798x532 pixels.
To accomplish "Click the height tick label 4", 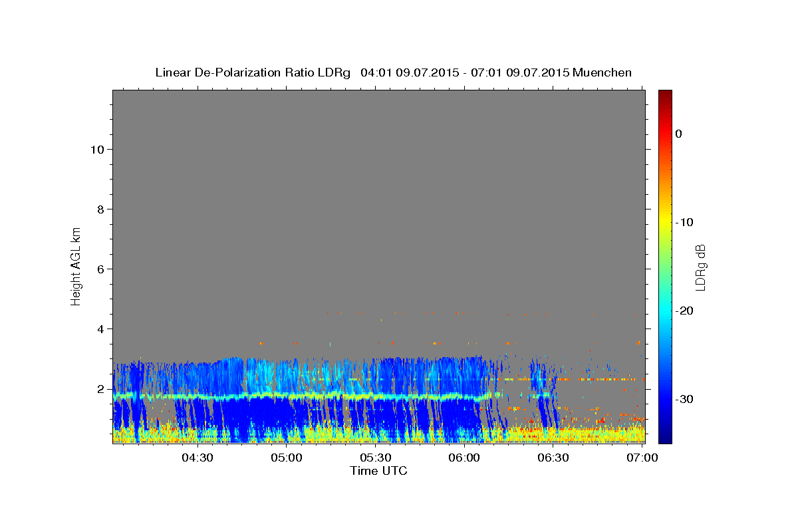I will 101,329.
